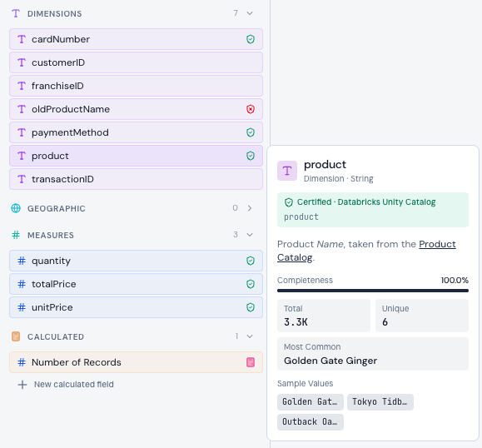Image resolution: width=482 pixels, height=448 pixels.
Task: Select the product dimension field
Action: click(136, 156)
